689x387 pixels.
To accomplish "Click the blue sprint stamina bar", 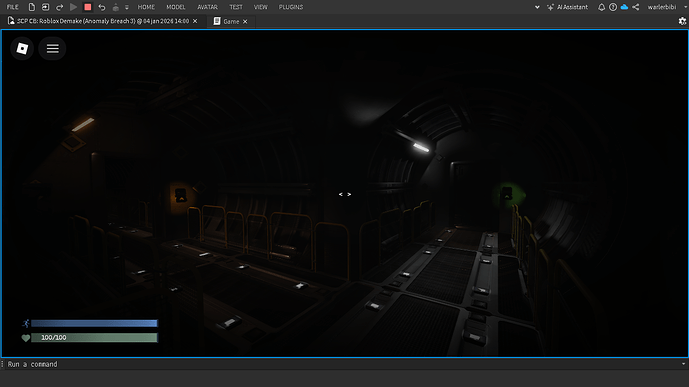I will coord(94,323).
